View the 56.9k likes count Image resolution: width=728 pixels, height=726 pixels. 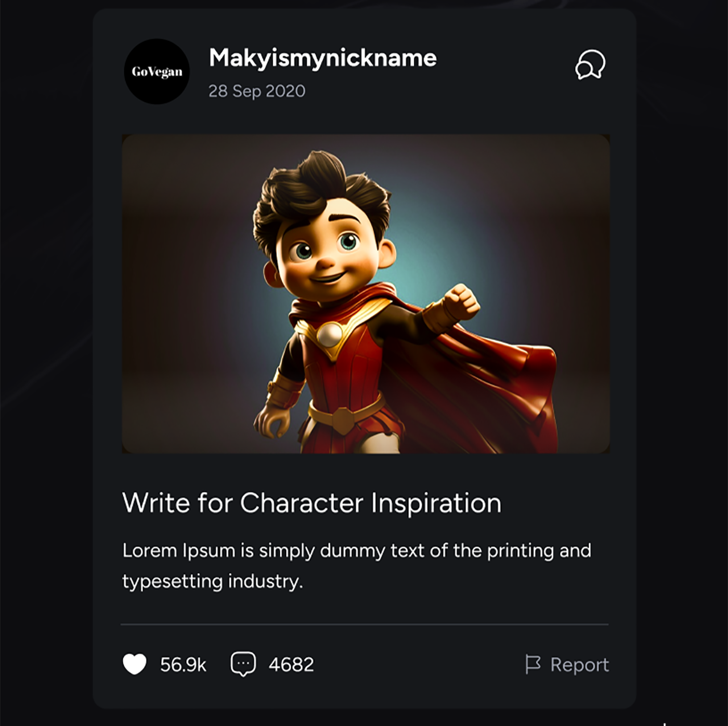coord(183,665)
